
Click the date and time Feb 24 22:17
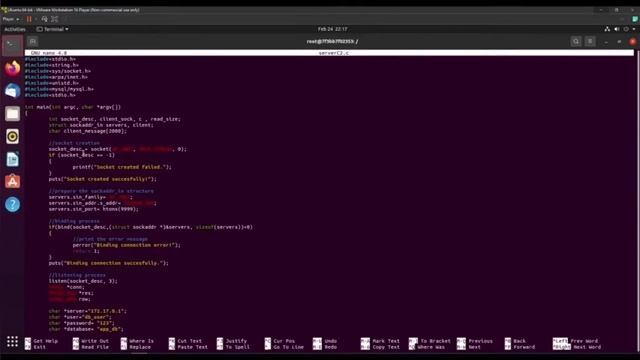click(333, 29)
